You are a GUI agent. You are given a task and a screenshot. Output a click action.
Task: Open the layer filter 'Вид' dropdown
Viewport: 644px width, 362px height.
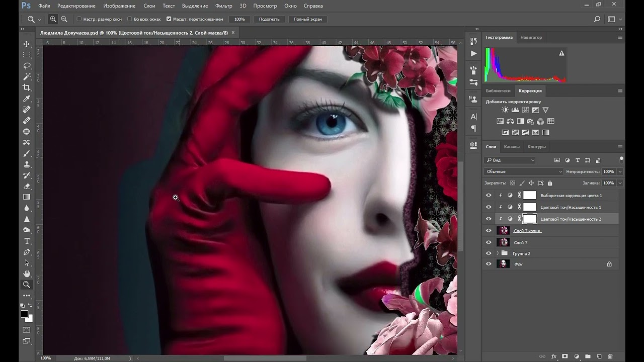[511, 160]
